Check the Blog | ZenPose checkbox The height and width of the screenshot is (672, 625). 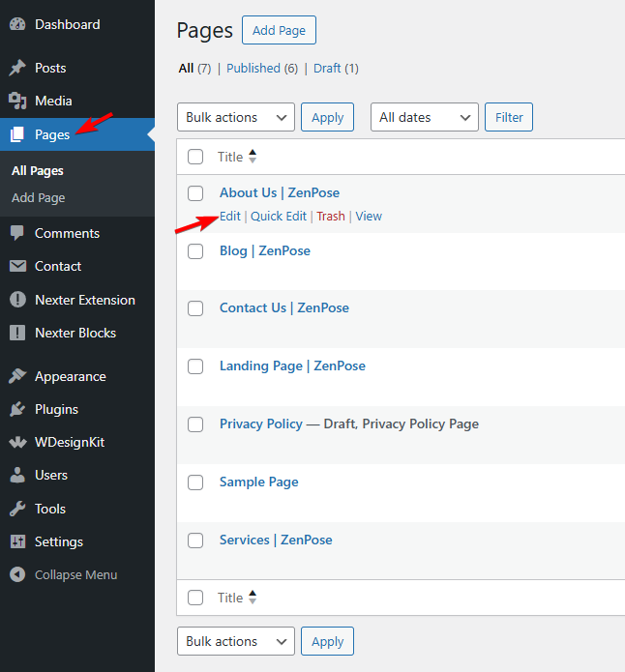click(x=195, y=251)
